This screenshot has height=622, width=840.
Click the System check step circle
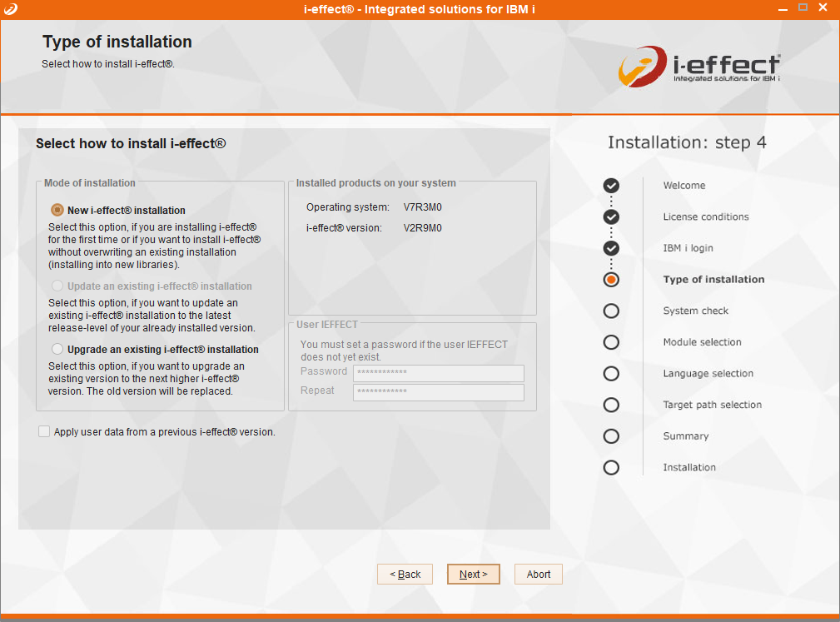tap(611, 311)
